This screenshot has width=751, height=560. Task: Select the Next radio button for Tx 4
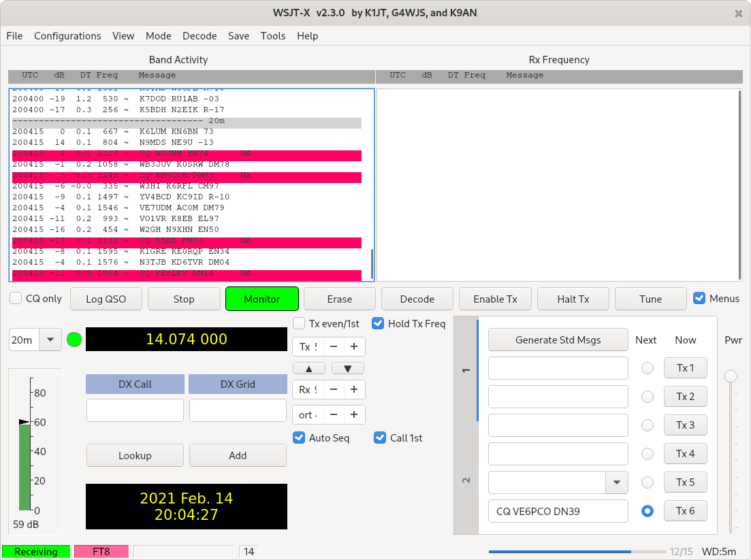click(647, 454)
